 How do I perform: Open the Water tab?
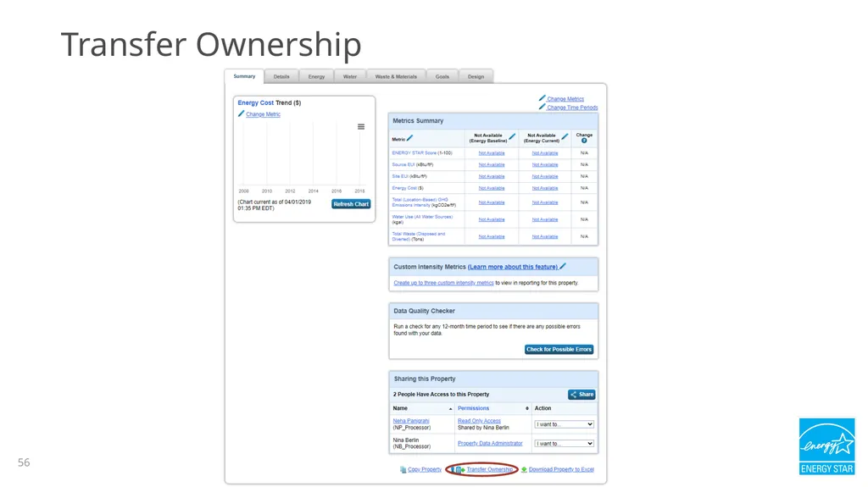(x=350, y=77)
